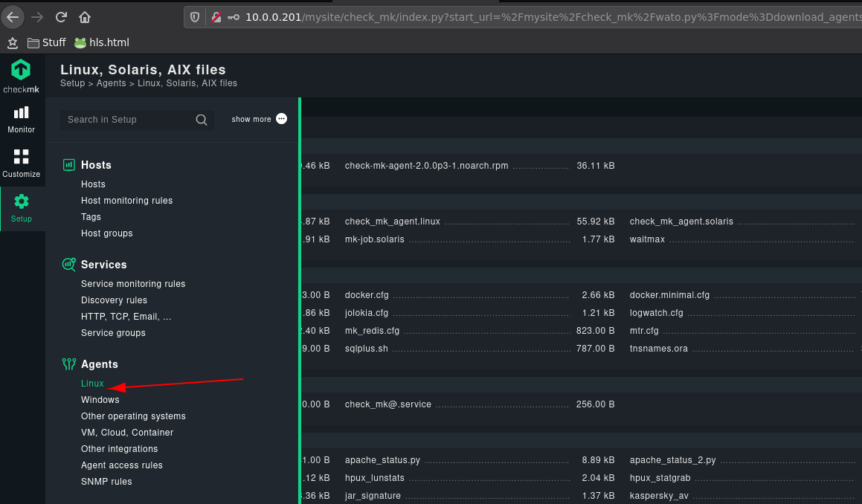Download apache_status.py
The height and width of the screenshot is (504, 862).
[382, 460]
